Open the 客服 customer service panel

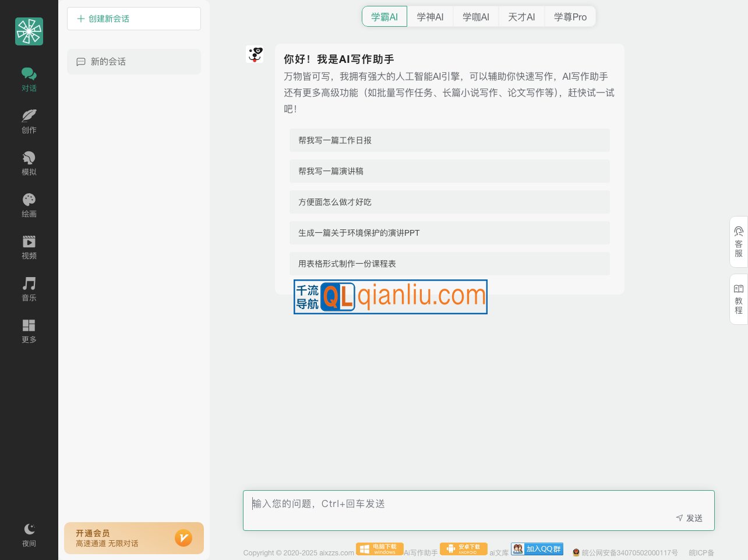click(x=738, y=242)
